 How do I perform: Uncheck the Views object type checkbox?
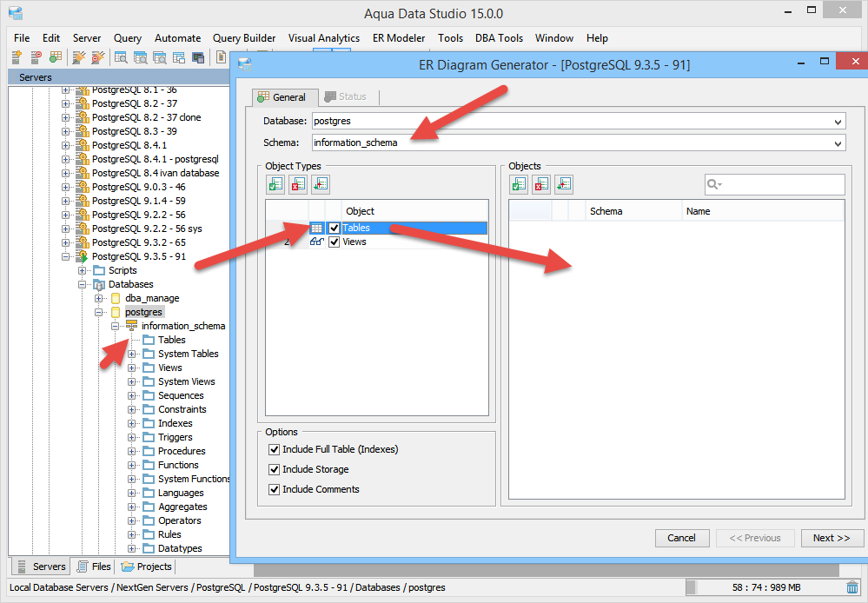(x=334, y=242)
